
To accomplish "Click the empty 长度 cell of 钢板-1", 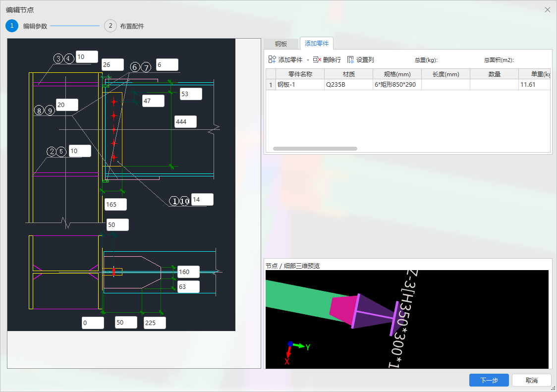I will coord(446,85).
